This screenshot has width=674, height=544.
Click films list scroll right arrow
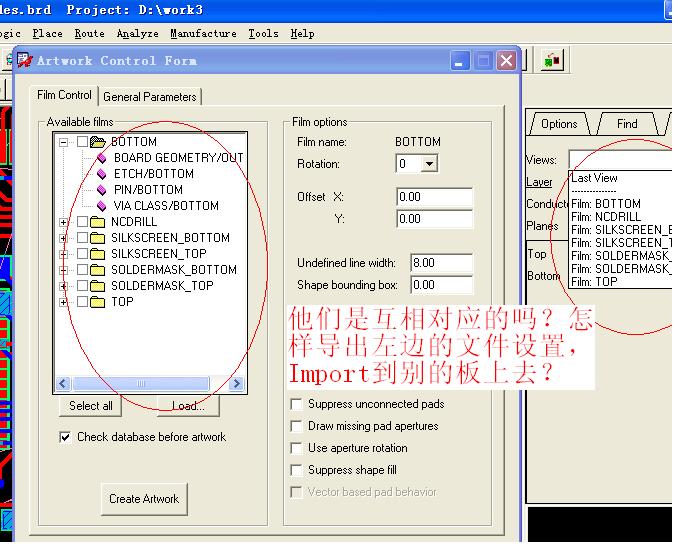236,383
